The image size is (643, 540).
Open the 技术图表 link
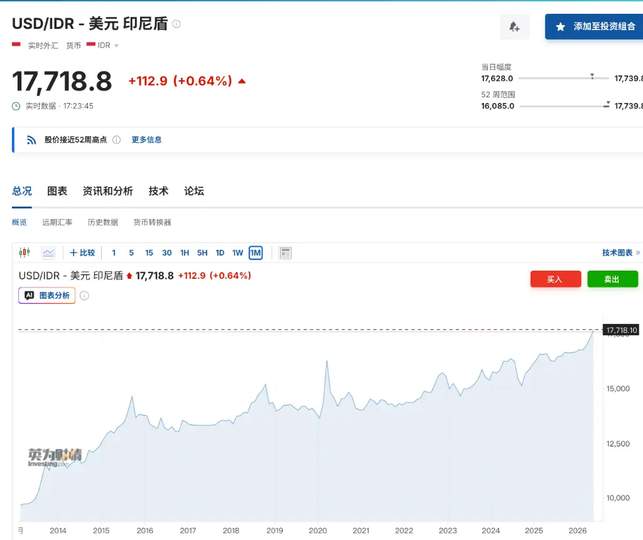(x=620, y=253)
